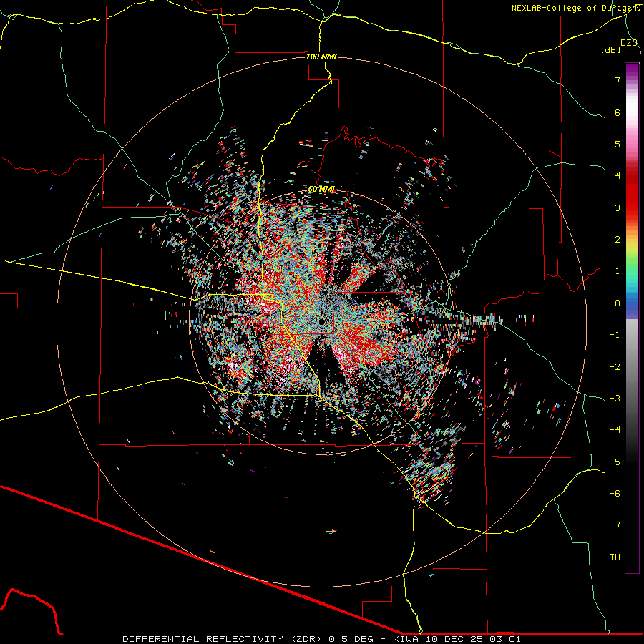Click the -7 value on color scale

click(x=615, y=525)
